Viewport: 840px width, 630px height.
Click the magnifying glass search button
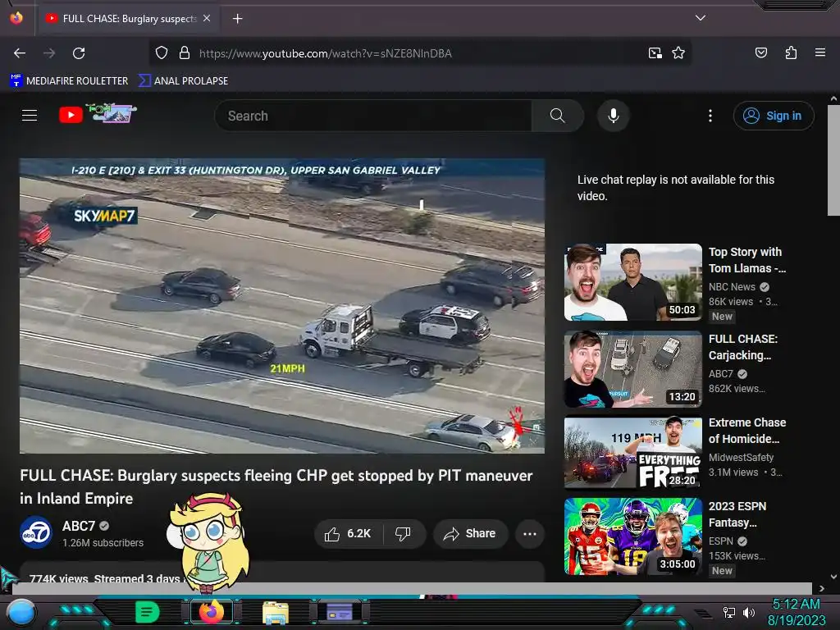[x=557, y=116]
